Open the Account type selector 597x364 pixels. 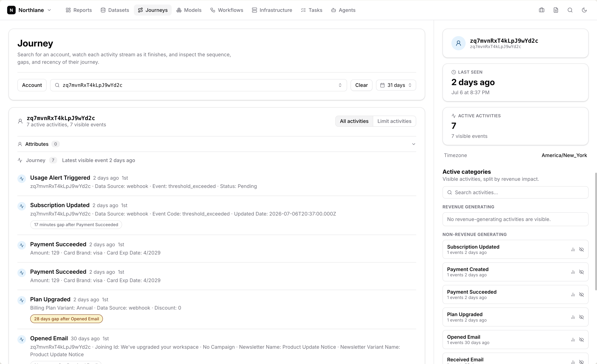pyautogui.click(x=32, y=85)
